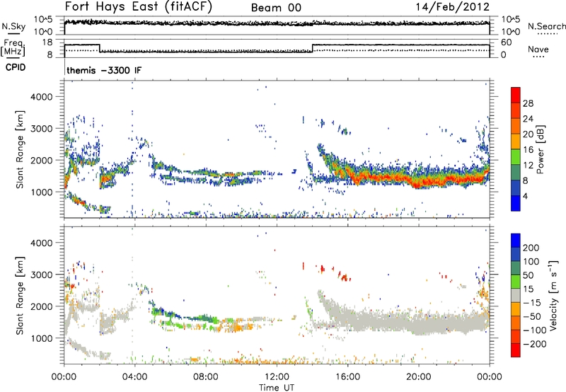Select the 'Power [dB]' colorbar title

click(541, 149)
